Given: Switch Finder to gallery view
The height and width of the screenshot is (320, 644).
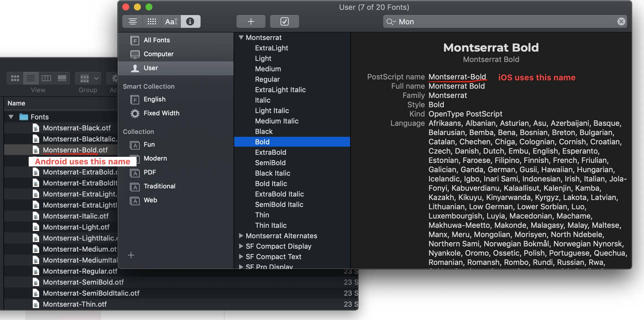Looking at the screenshot, I should coord(62,78).
